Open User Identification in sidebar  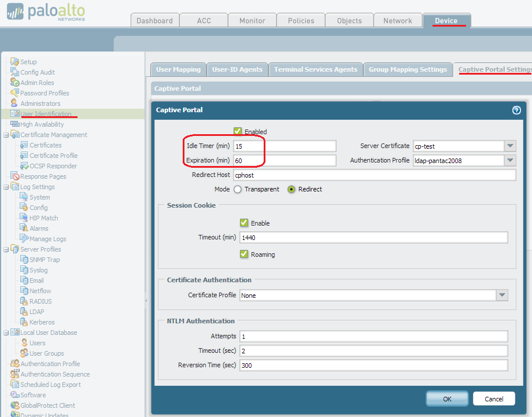coord(46,114)
